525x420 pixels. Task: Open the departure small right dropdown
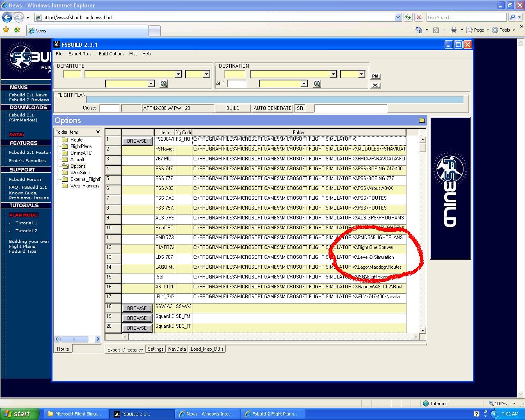pos(206,74)
